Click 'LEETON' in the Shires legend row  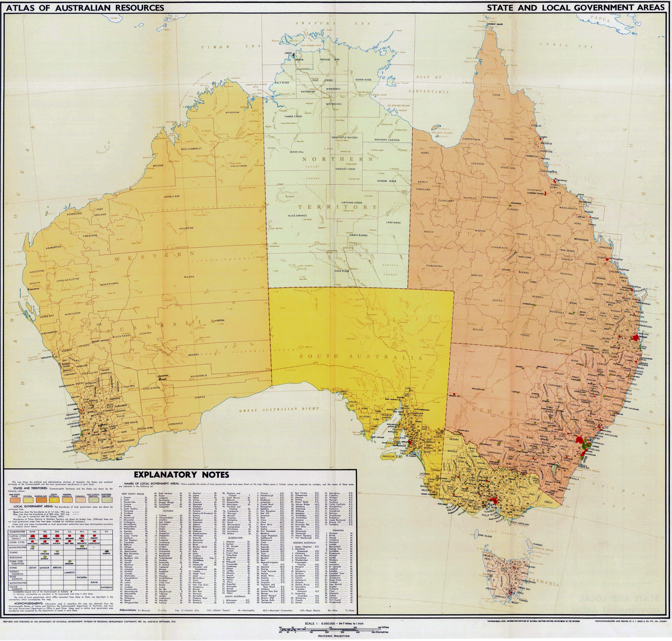click(x=32, y=568)
